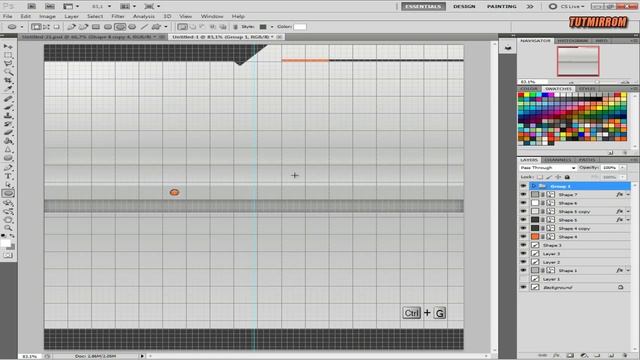Select the Brush tool

[8, 107]
